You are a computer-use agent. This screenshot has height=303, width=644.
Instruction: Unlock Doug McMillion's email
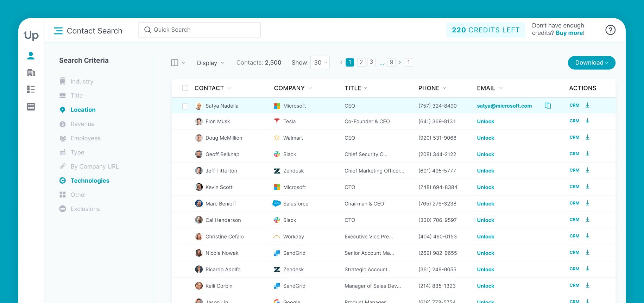(x=486, y=138)
